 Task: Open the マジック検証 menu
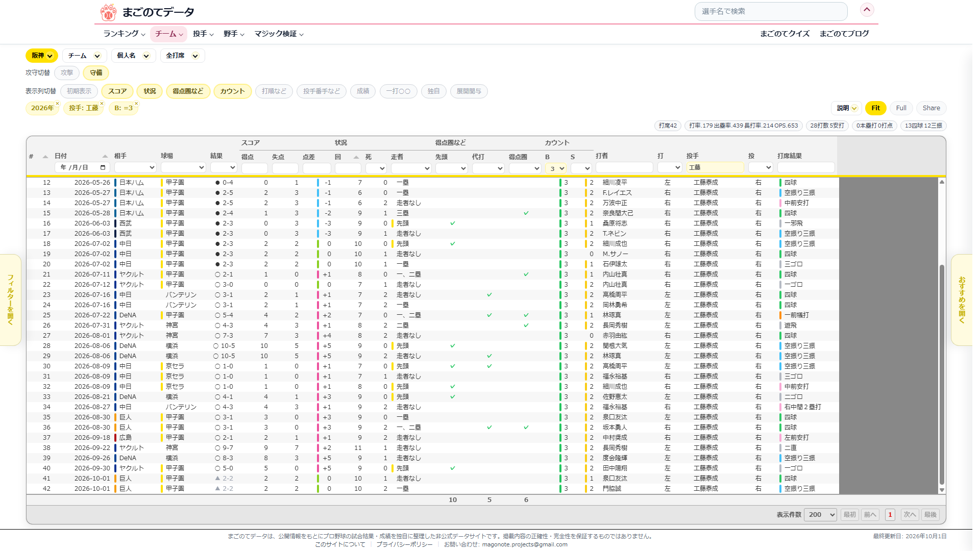click(279, 34)
